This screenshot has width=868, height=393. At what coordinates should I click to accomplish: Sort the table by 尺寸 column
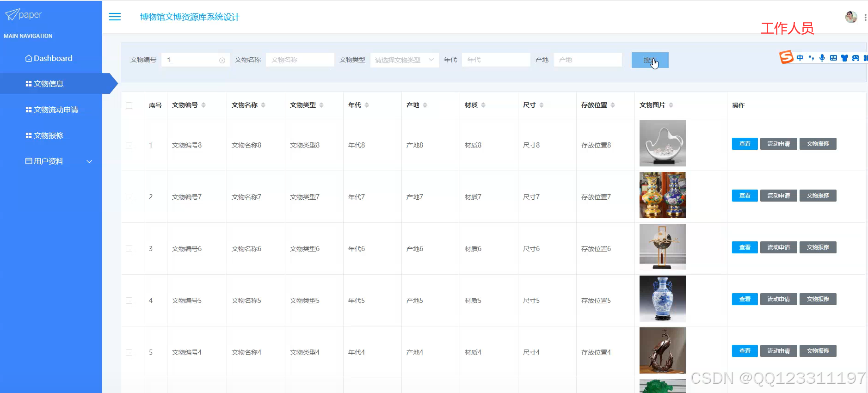542,105
